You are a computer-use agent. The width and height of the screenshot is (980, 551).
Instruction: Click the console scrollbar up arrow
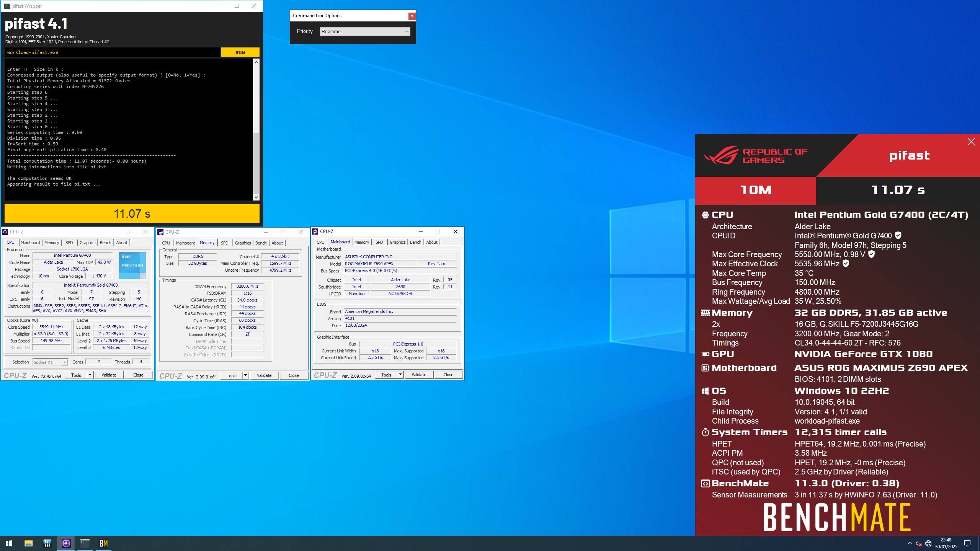click(256, 62)
